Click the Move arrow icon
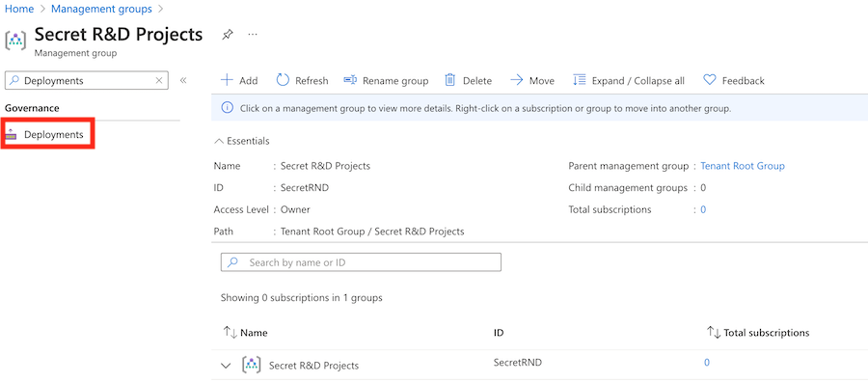Image resolution: width=868 pixels, height=383 pixels. coord(517,80)
